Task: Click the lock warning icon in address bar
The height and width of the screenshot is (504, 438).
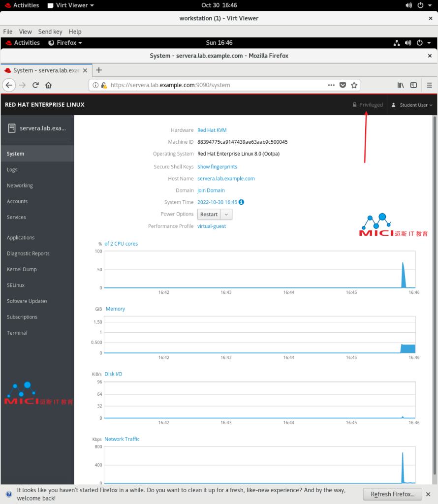Action: (104, 85)
